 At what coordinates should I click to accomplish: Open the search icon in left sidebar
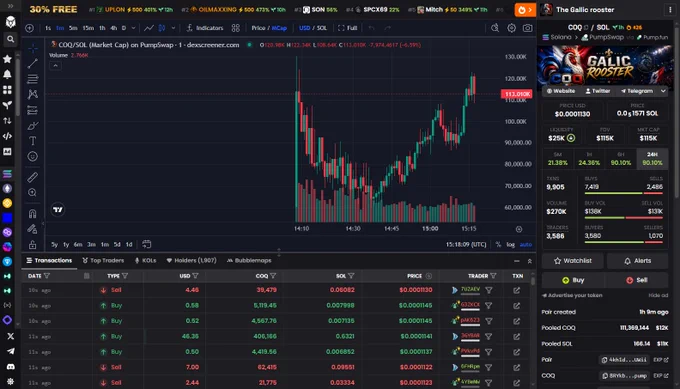click(10, 39)
